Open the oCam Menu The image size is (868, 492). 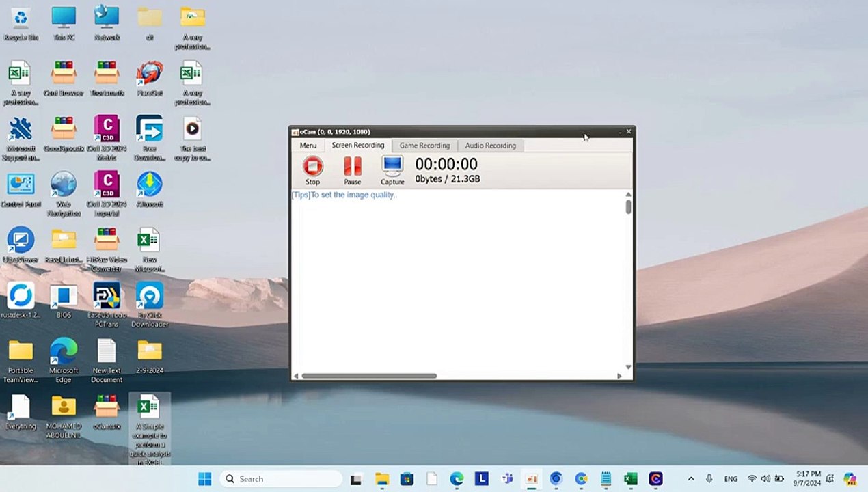[x=308, y=146]
